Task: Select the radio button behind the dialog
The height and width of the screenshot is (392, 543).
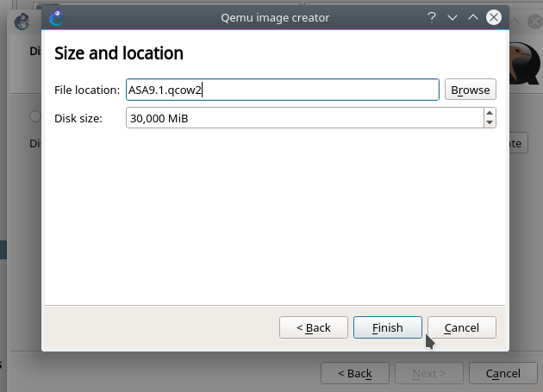Action: coord(34,116)
